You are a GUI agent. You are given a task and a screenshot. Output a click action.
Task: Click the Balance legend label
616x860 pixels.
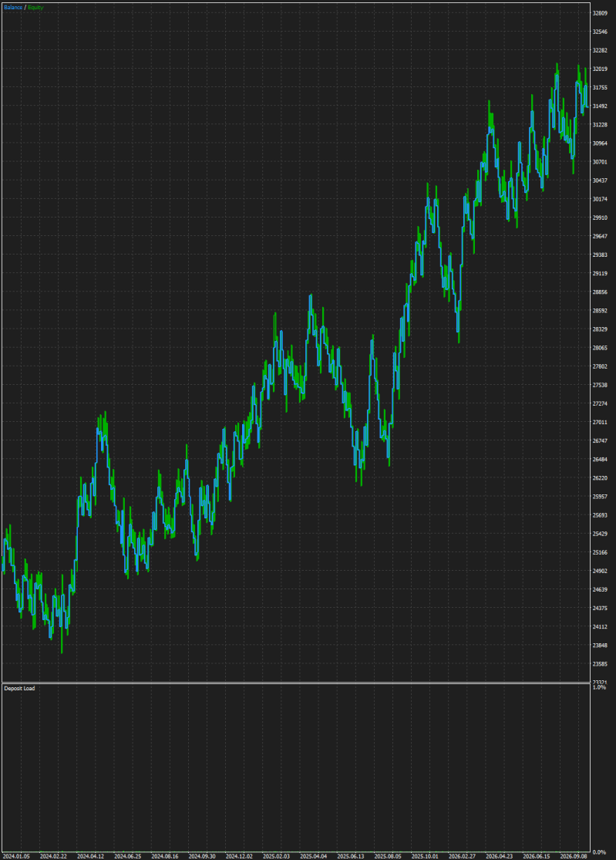tap(13, 8)
